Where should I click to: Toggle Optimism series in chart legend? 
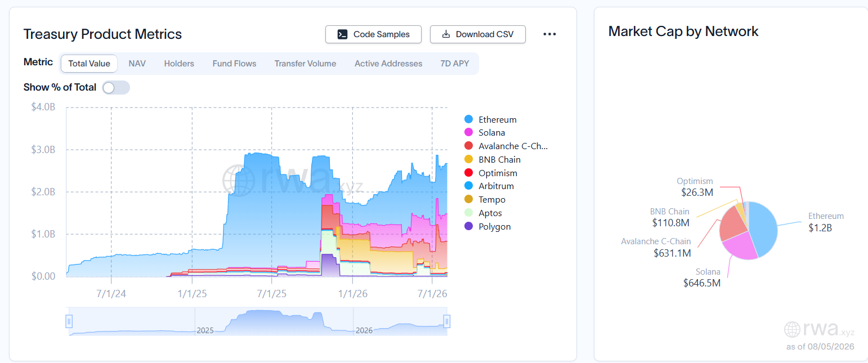490,173
